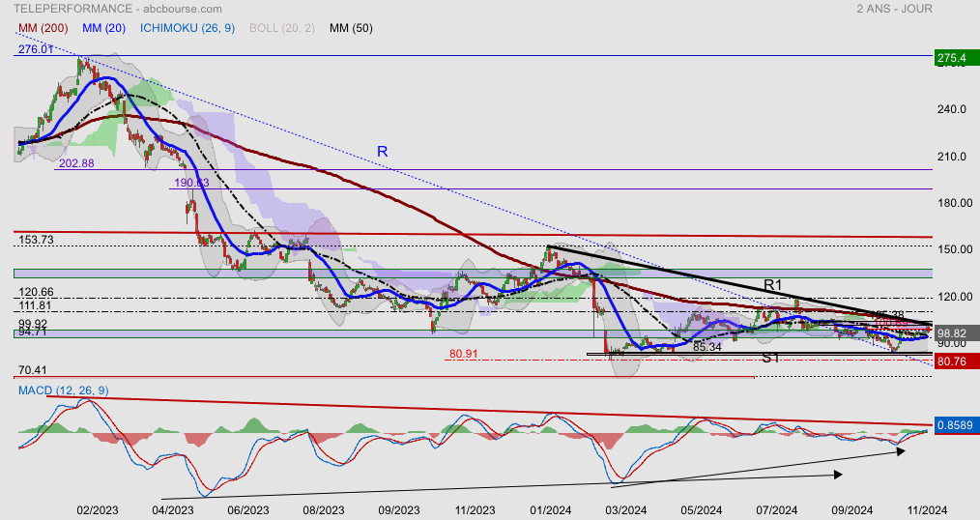Click the MACD (12, 26, 9) indicator label
This screenshot has height=520, width=980.
pos(63,390)
